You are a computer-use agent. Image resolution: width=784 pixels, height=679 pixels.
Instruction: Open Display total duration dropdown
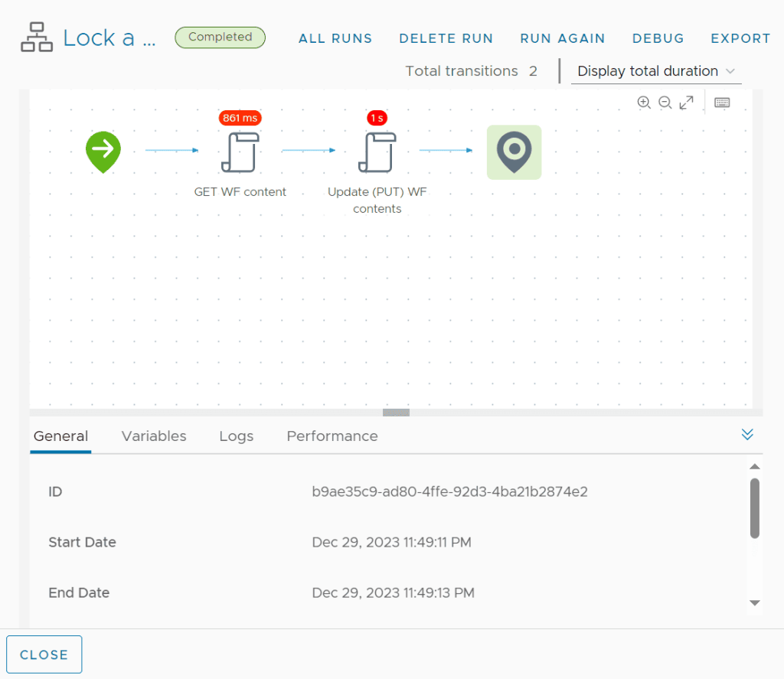point(656,71)
